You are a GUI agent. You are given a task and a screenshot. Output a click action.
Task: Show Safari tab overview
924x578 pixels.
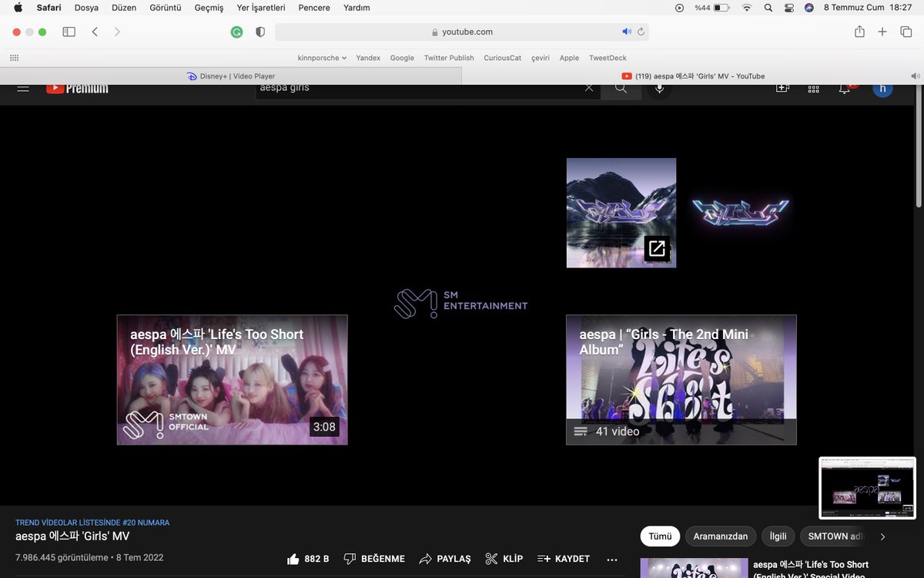point(906,32)
